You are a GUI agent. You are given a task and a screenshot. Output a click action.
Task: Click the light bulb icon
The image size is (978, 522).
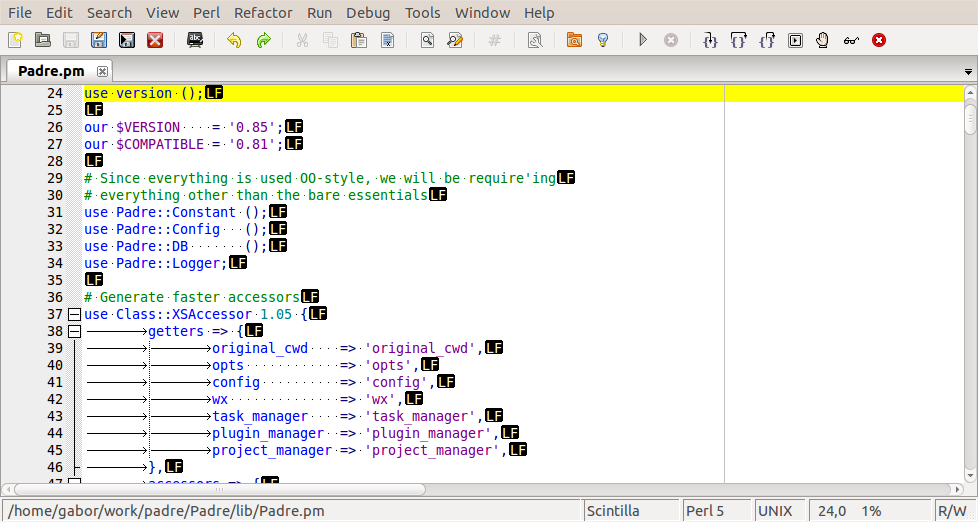(603, 41)
